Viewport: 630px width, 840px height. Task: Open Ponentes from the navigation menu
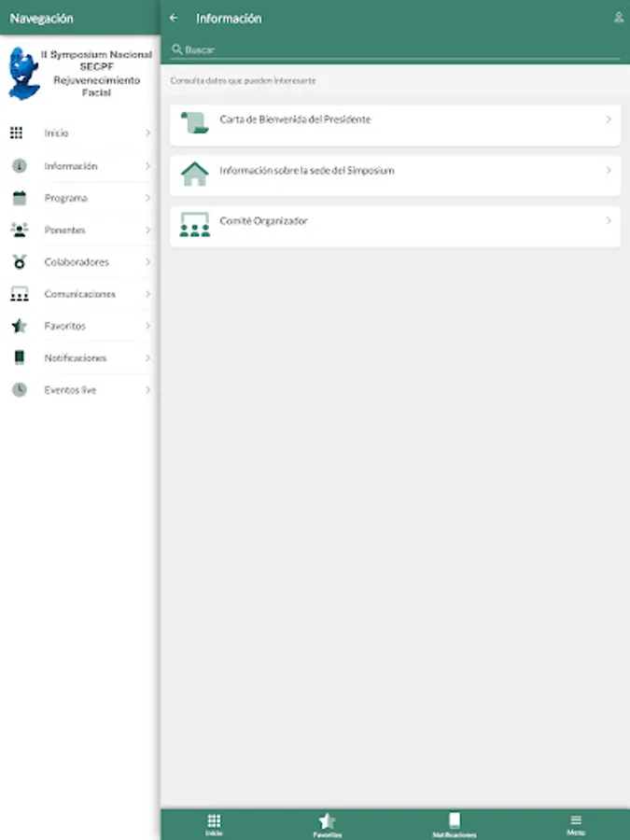pos(80,230)
